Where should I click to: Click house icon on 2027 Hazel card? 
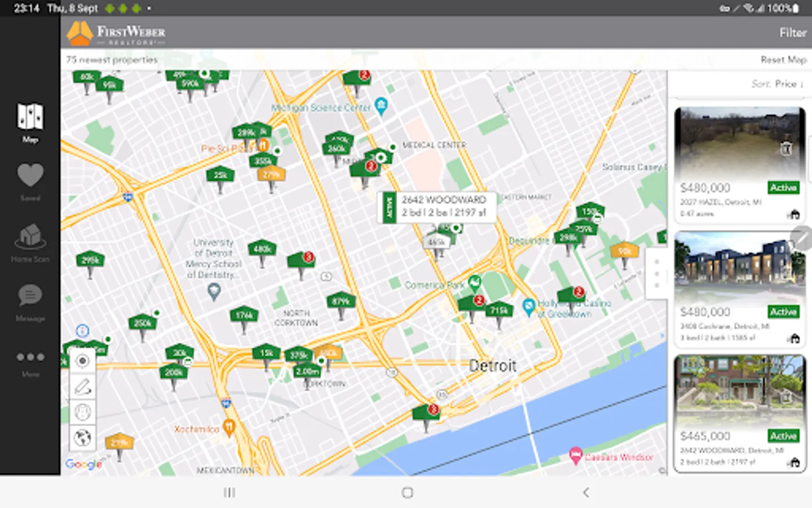point(794,214)
